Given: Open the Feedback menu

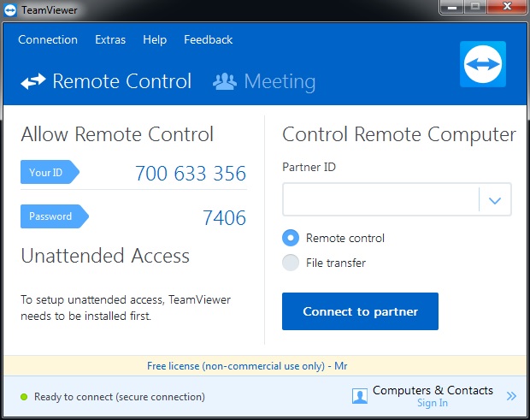Looking at the screenshot, I should [x=209, y=39].
